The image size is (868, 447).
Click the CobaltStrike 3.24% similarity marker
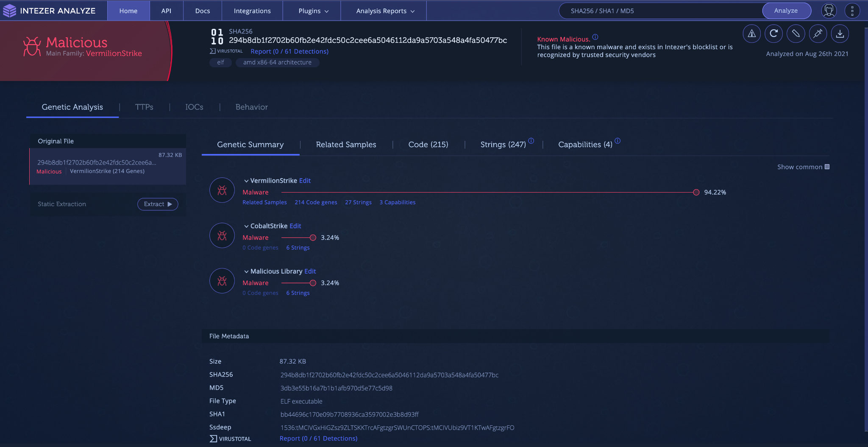click(313, 237)
